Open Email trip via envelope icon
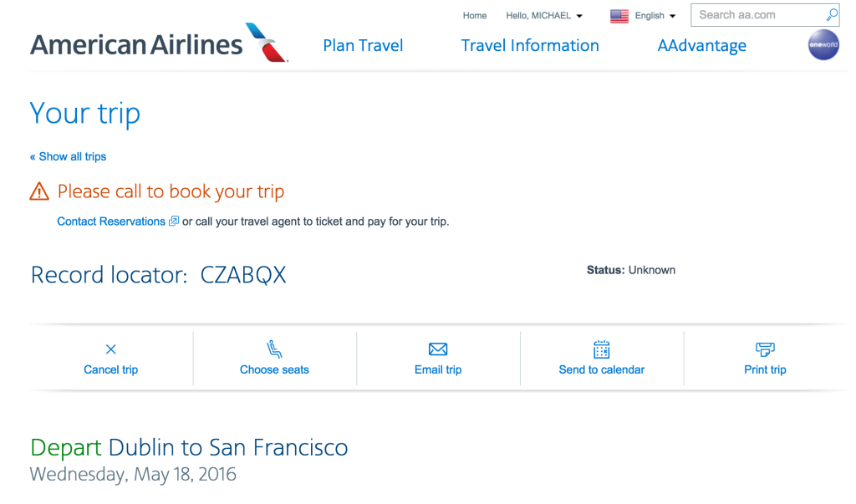Image resolution: width=856 pixels, height=504 pixels. (438, 349)
